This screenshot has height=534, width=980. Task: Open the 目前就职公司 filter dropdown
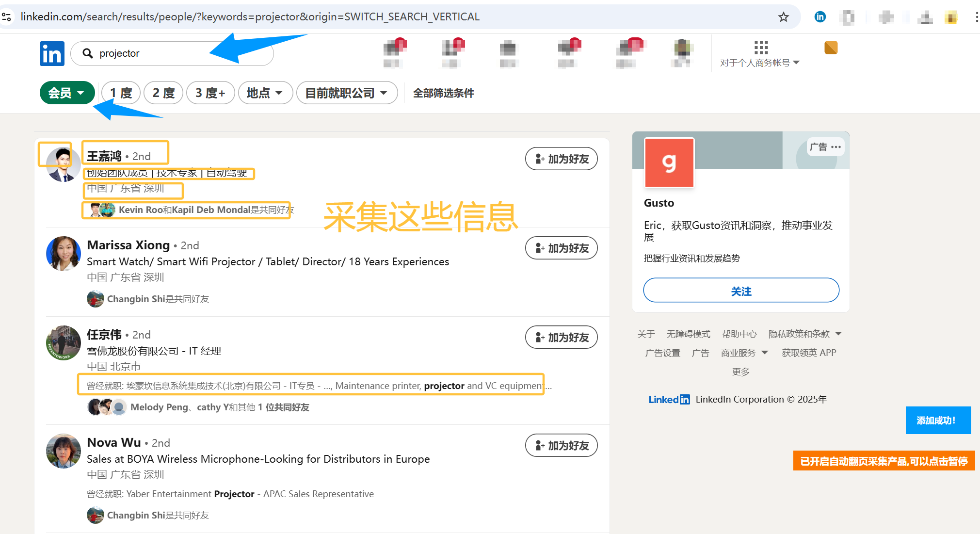point(346,93)
